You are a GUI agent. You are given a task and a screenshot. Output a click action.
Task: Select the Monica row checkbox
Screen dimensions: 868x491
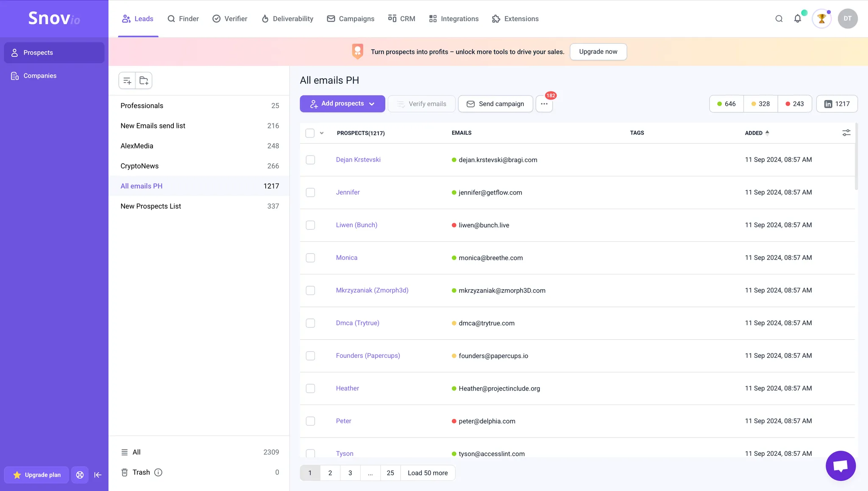(x=310, y=258)
